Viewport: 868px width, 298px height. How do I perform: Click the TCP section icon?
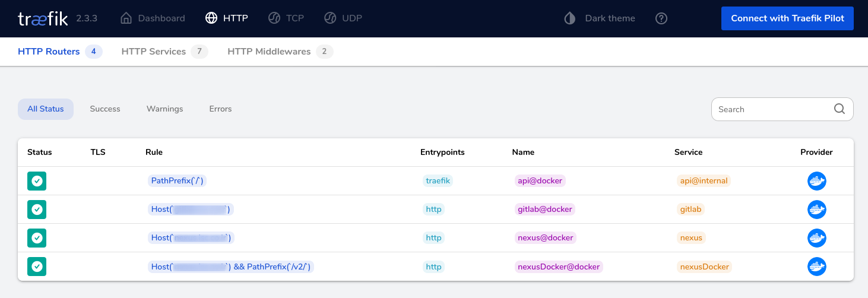274,18
